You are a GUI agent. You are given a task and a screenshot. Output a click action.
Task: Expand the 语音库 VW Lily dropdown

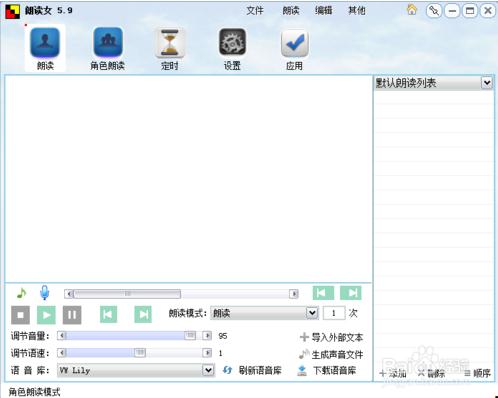click(x=208, y=370)
